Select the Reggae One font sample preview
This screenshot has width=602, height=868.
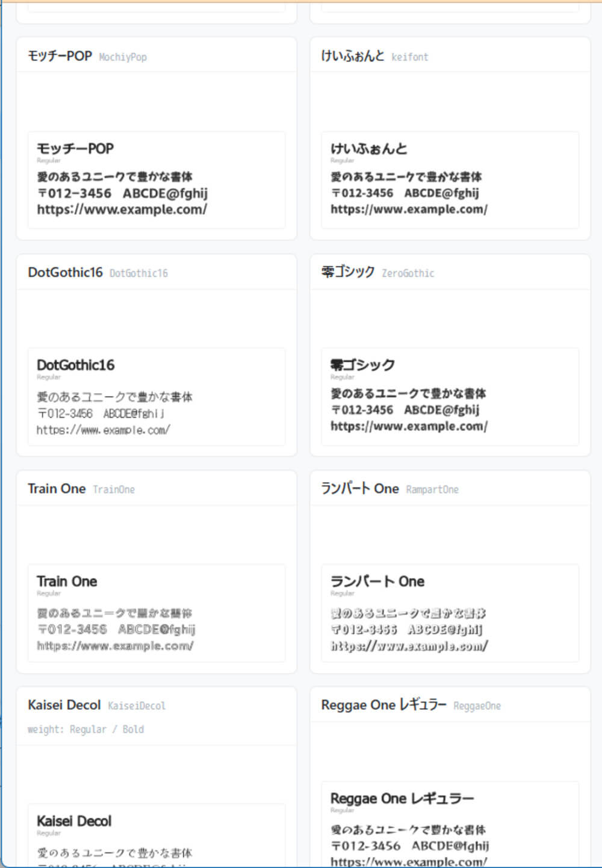click(450, 825)
